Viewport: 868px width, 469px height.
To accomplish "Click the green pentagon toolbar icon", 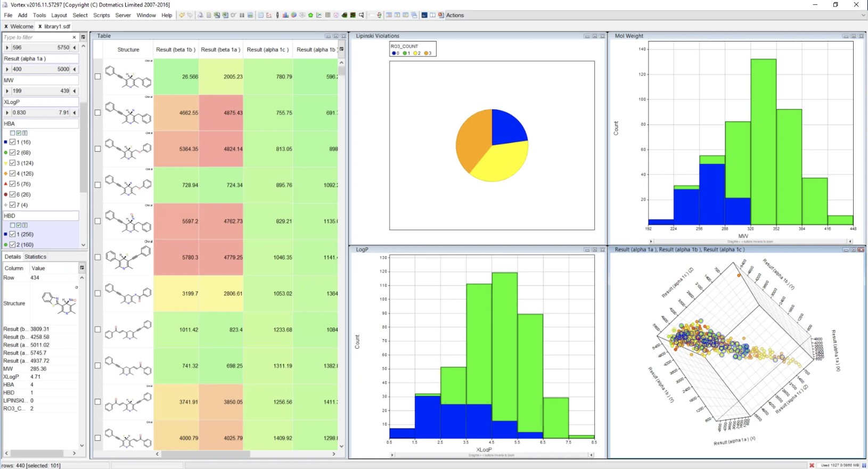I will 310,15.
